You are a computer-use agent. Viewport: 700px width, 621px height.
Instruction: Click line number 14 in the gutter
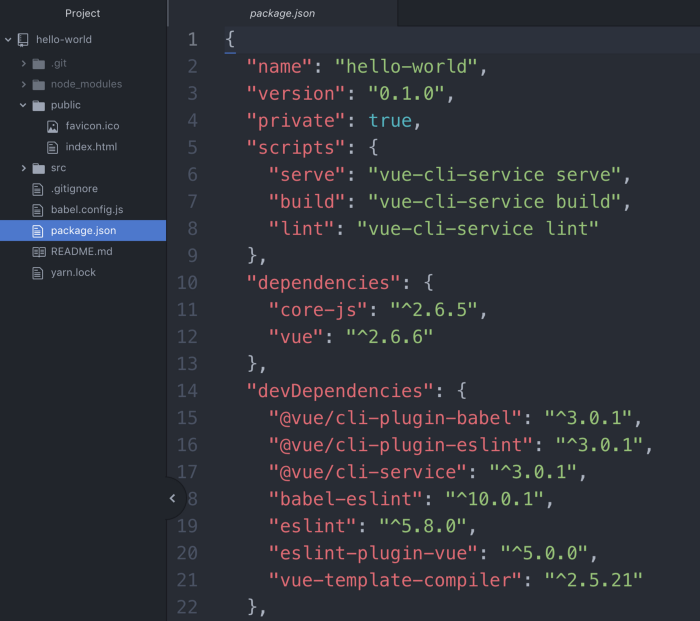(x=187, y=390)
